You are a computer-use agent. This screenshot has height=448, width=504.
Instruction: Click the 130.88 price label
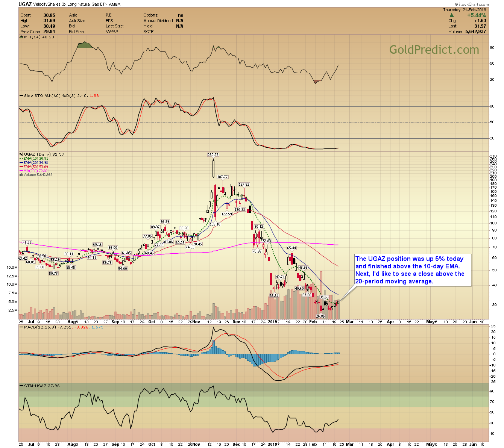[240, 209]
